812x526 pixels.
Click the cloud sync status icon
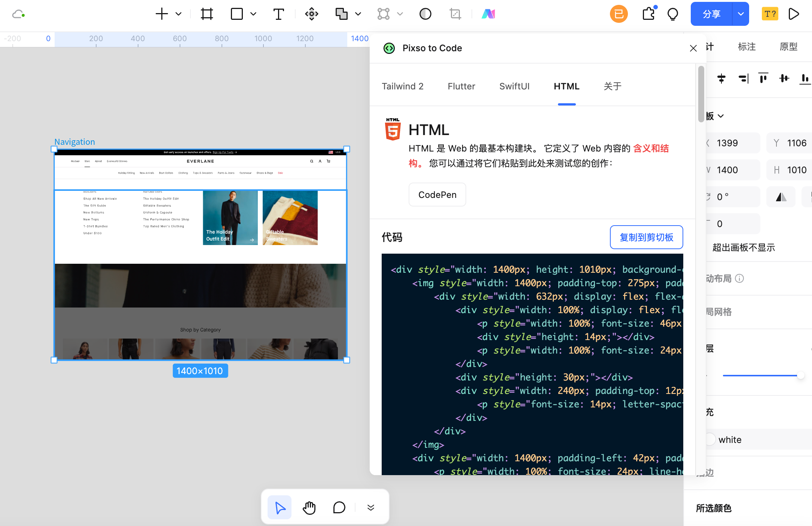click(18, 14)
